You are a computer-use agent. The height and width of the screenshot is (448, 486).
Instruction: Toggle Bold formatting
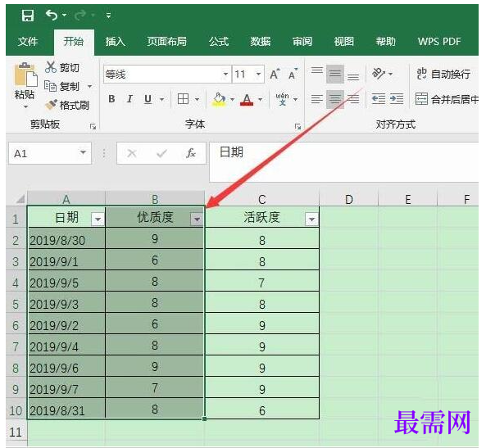[111, 99]
